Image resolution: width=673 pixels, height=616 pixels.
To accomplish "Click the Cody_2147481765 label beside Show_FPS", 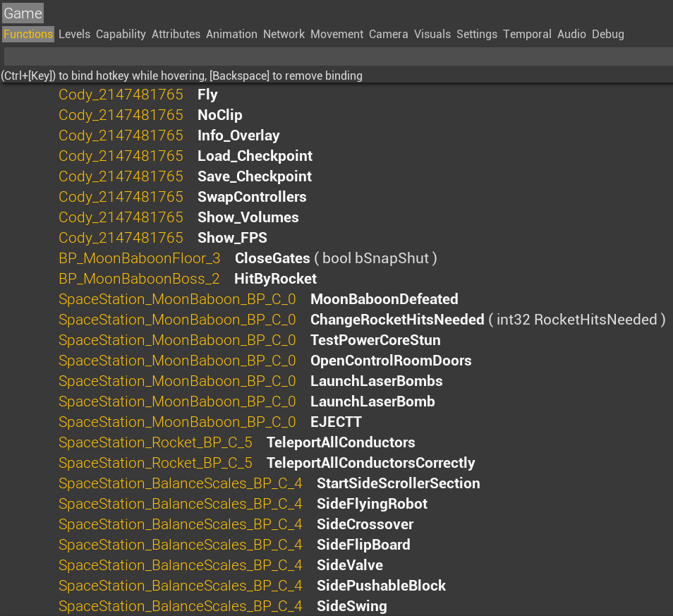I will point(121,238).
